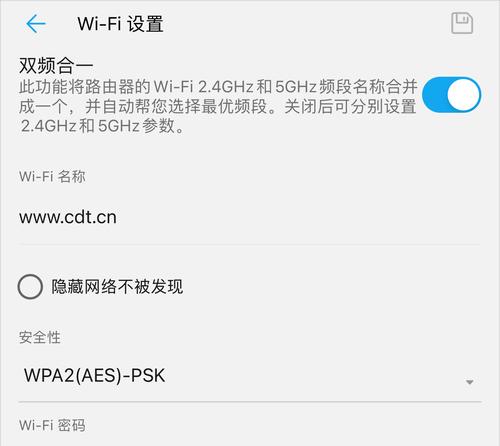Viewport: 500px width, 446px height.
Task: Tap the Wi-Fi 名称 label
Action: 52,176
